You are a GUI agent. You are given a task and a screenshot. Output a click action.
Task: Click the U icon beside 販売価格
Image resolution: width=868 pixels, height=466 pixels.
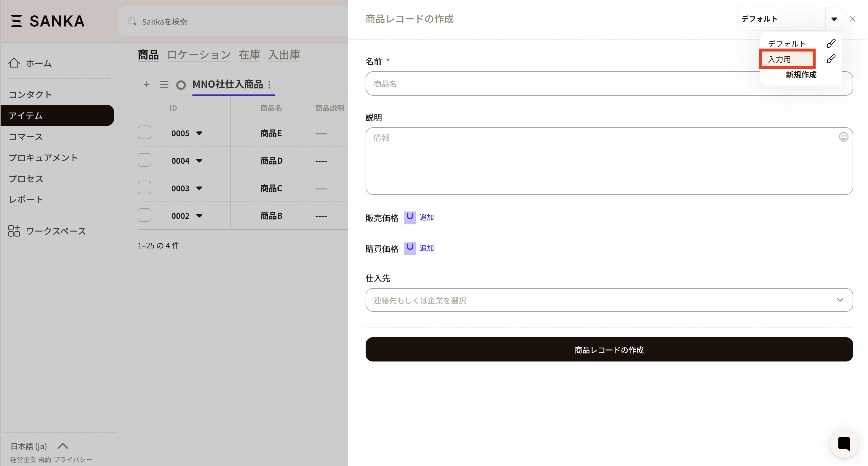410,217
